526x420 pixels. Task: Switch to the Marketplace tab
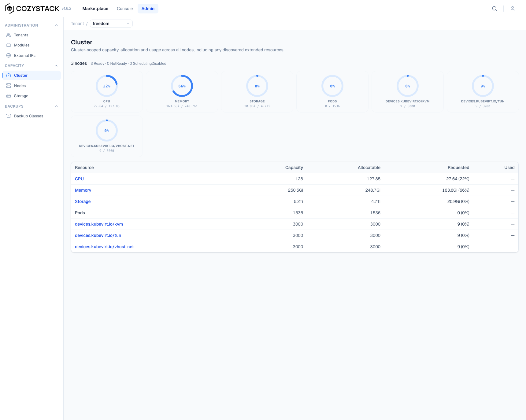point(95,9)
